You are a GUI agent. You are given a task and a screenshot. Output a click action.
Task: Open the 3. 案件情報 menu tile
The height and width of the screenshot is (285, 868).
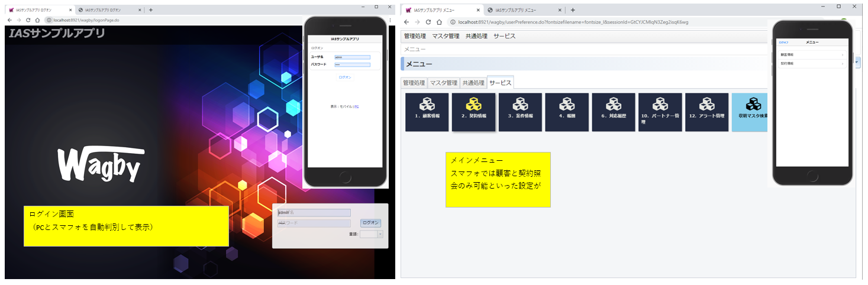click(520, 112)
